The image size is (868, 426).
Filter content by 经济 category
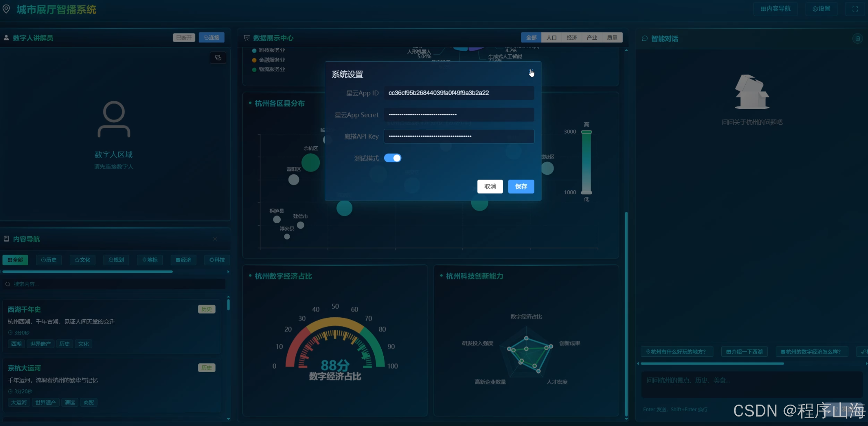coord(183,260)
